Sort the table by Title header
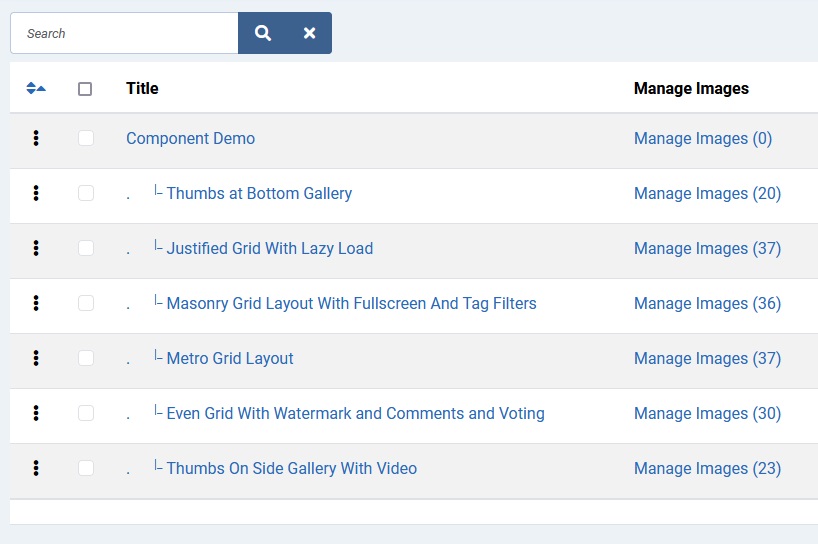This screenshot has height=544, width=818. coord(142,88)
